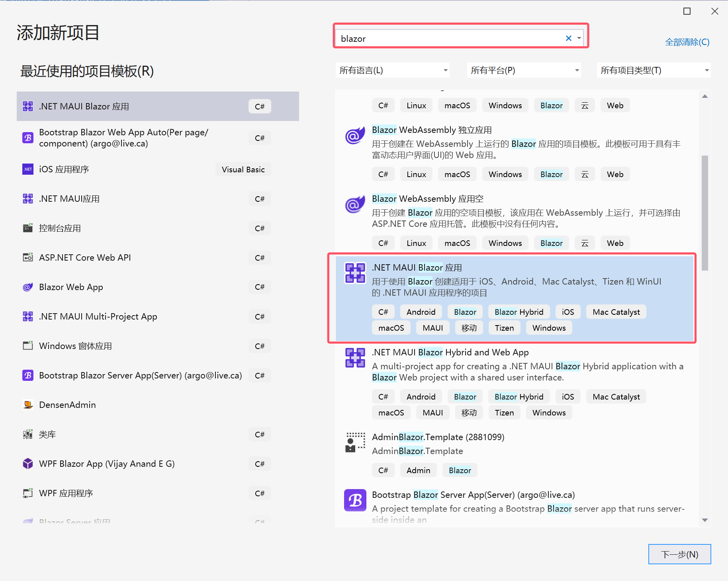This screenshot has height=581, width=728.
Task: Click the .NET MAUI Blazor 应用 result icon
Action: point(355,273)
